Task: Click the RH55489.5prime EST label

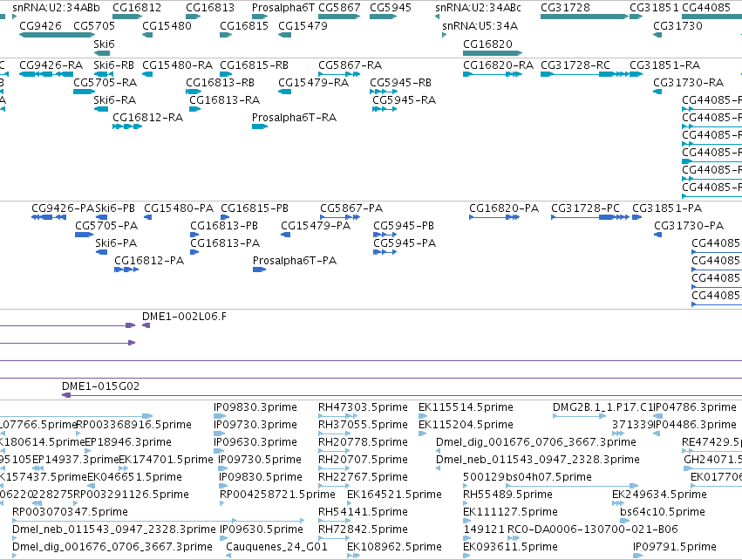Action: tap(507, 495)
